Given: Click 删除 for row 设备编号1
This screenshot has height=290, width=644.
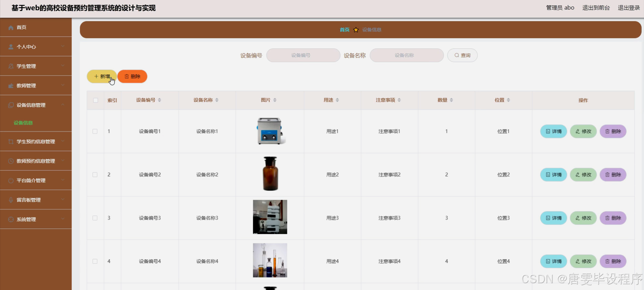Looking at the screenshot, I should (x=613, y=131).
